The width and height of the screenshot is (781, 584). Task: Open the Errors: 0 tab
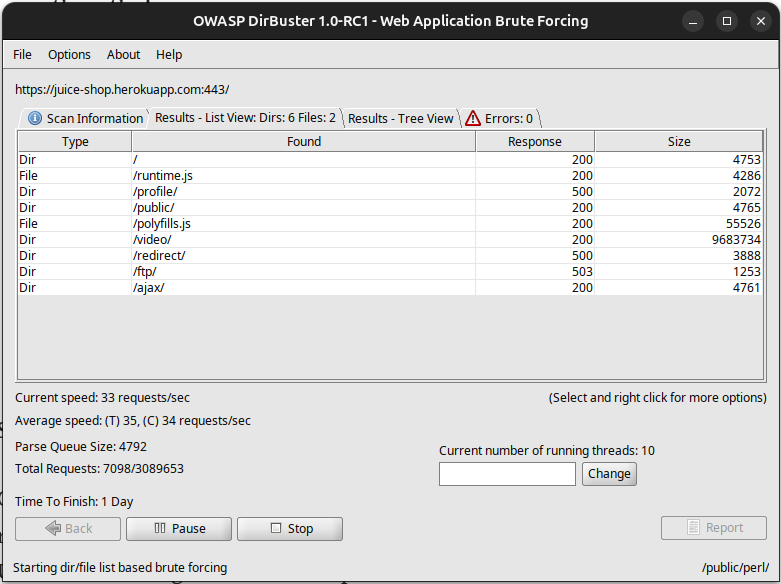500,118
